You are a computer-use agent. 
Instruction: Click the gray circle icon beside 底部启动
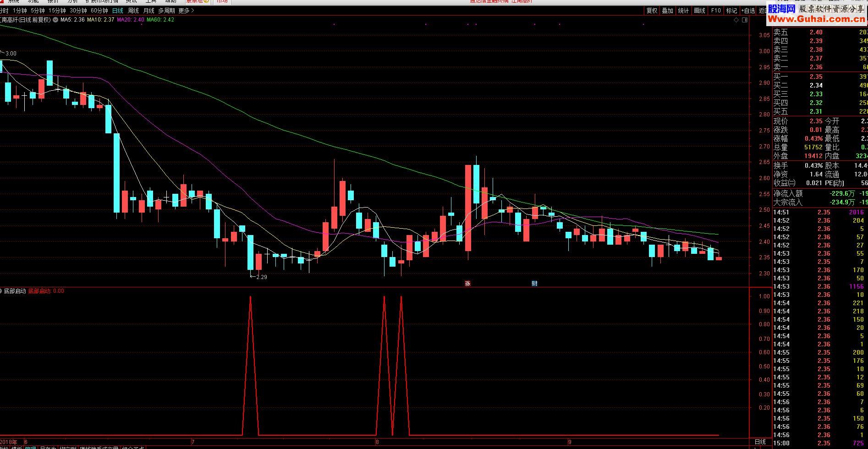[x=1, y=291]
